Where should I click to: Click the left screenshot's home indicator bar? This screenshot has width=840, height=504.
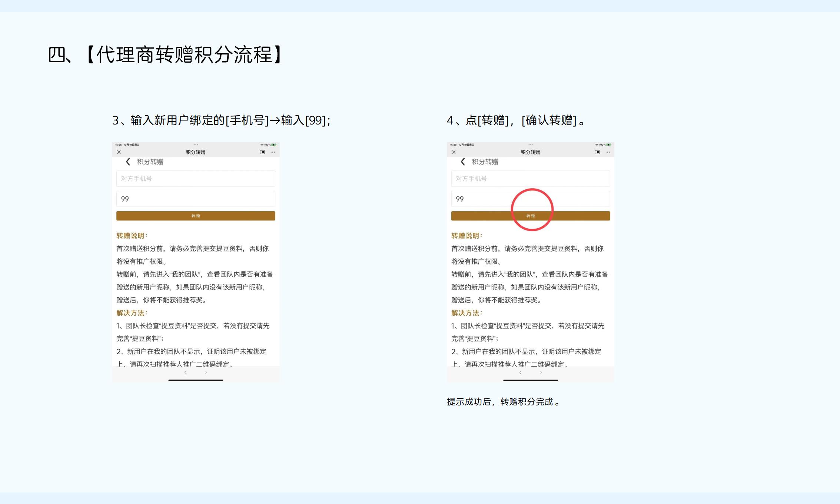[x=196, y=380]
